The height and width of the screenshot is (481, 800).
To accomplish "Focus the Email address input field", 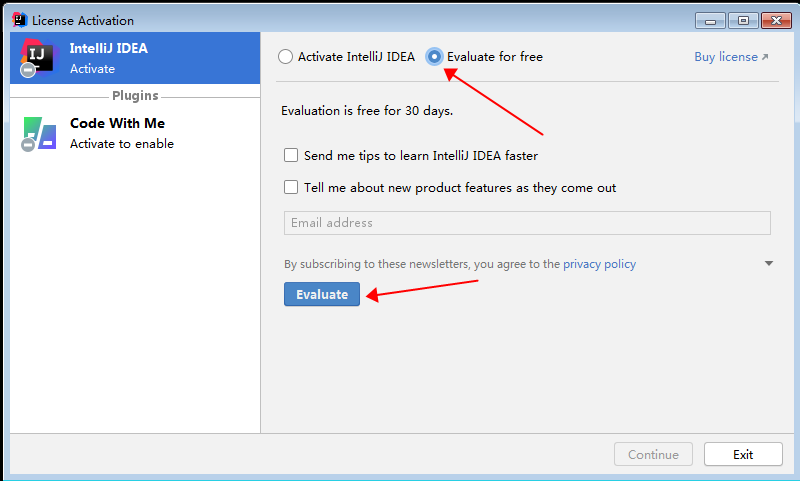I will coord(527,223).
